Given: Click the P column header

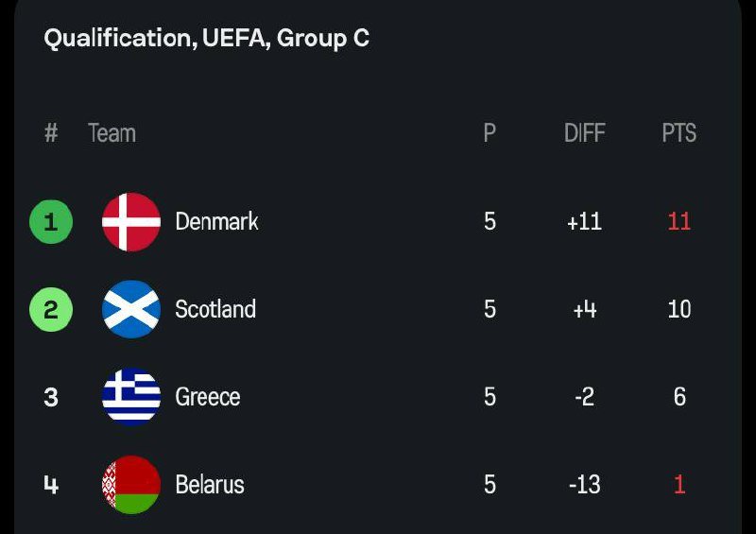Looking at the screenshot, I should click(490, 133).
